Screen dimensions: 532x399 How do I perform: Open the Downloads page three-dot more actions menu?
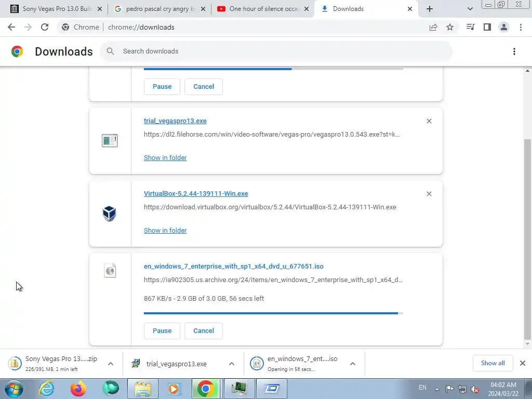click(x=514, y=51)
